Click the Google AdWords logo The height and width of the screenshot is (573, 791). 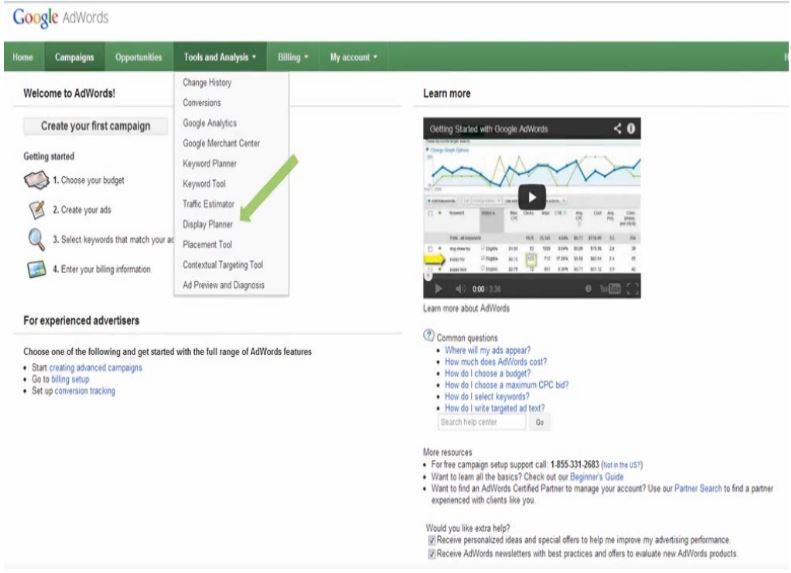click(61, 18)
